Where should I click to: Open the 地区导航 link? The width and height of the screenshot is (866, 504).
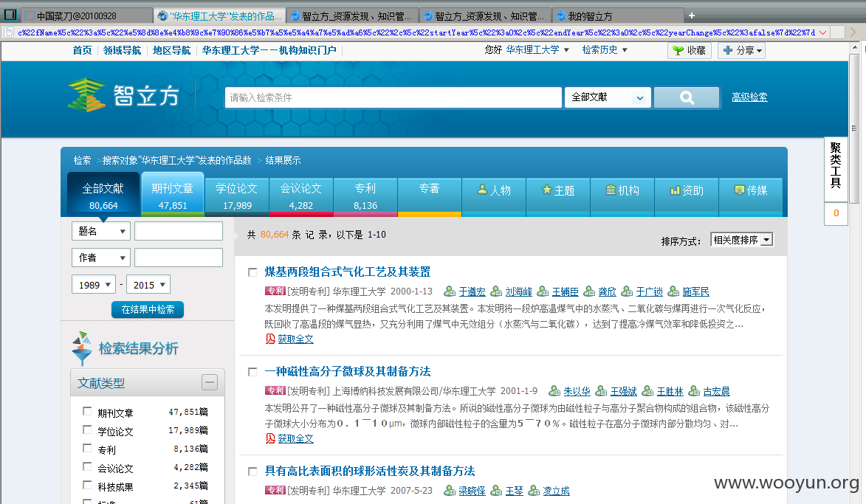click(172, 50)
